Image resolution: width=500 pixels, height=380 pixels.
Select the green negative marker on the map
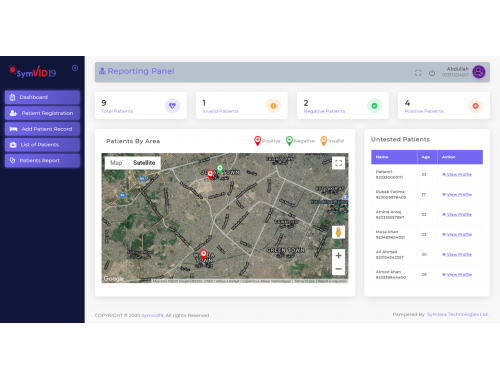(220, 169)
